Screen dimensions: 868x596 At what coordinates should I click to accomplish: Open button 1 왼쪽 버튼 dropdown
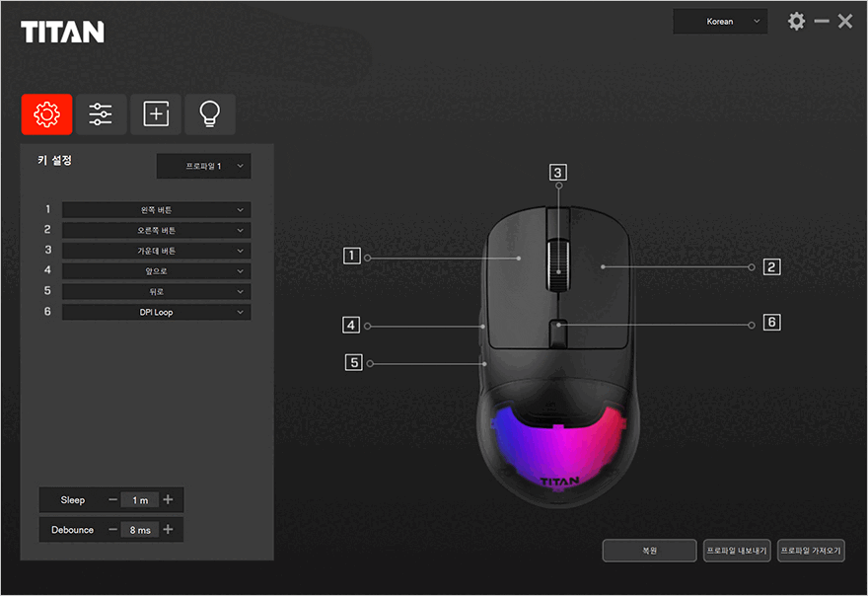(x=156, y=210)
